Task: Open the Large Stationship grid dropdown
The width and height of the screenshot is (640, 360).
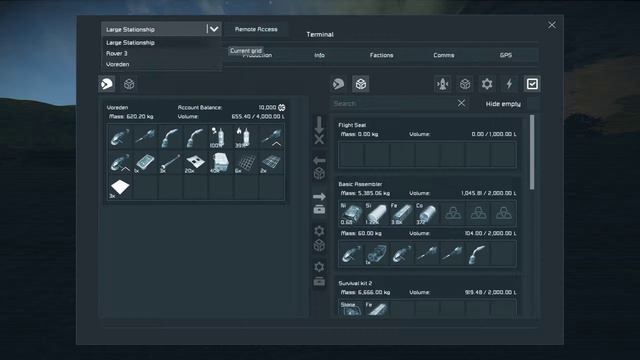Action: 161,29
